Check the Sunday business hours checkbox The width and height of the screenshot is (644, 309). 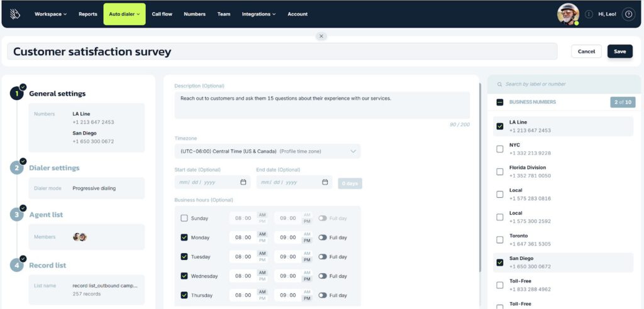tap(184, 219)
